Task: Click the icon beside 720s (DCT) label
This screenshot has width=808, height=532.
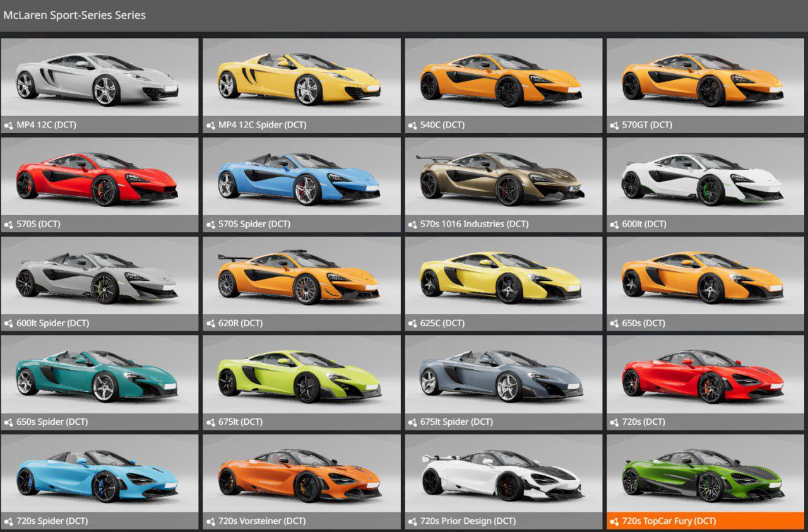Action: click(614, 422)
